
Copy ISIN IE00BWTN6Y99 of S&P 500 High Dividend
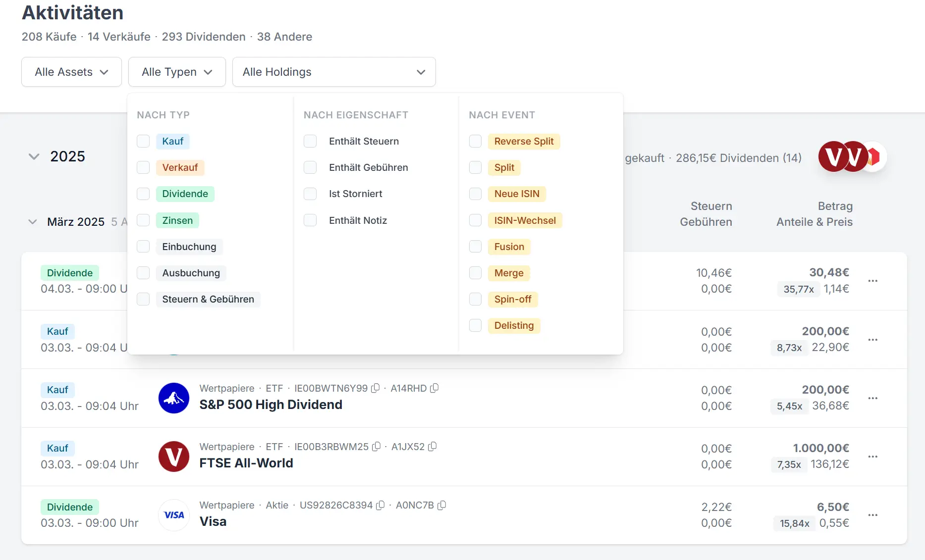tap(376, 388)
